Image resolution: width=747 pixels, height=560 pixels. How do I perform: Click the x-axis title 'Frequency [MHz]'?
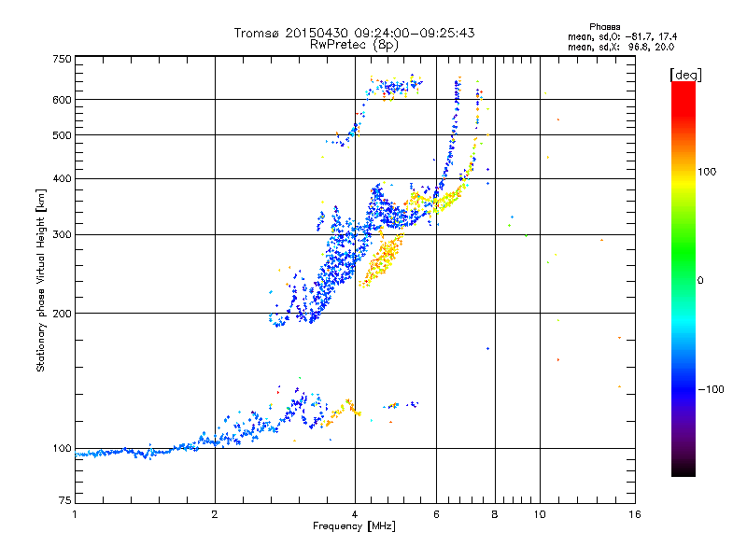pos(354,526)
